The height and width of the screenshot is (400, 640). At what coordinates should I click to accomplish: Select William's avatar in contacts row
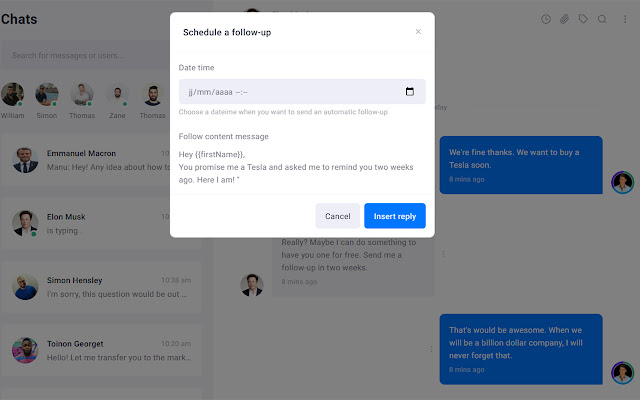(x=12, y=95)
